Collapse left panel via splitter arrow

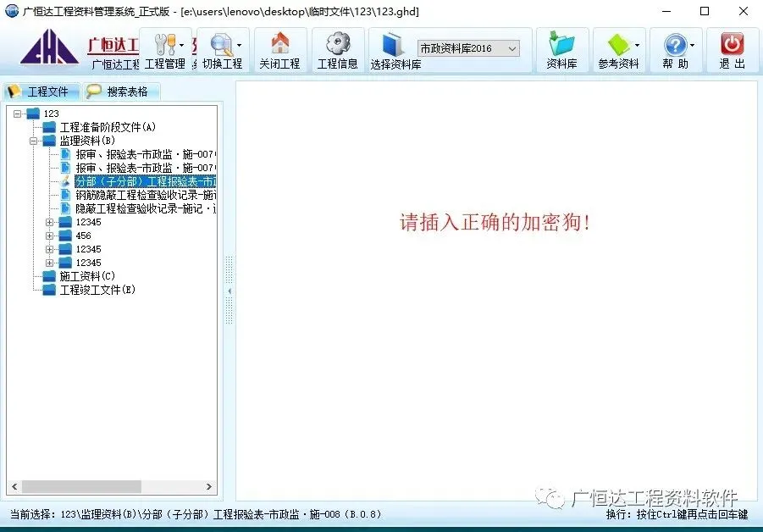[x=229, y=291]
